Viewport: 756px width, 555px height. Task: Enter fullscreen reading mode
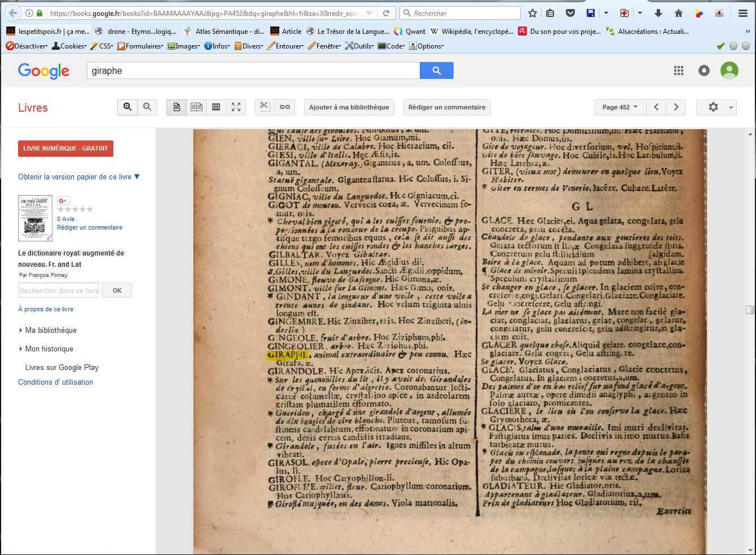click(236, 107)
